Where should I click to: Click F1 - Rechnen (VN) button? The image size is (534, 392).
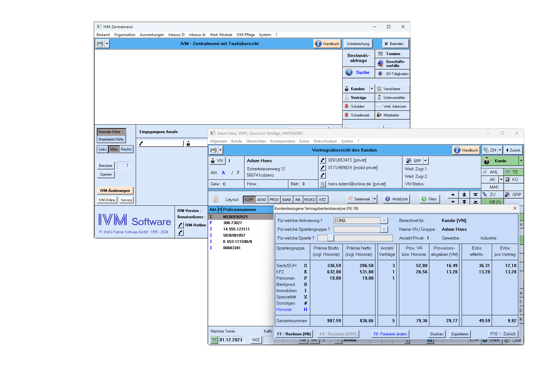click(x=294, y=334)
